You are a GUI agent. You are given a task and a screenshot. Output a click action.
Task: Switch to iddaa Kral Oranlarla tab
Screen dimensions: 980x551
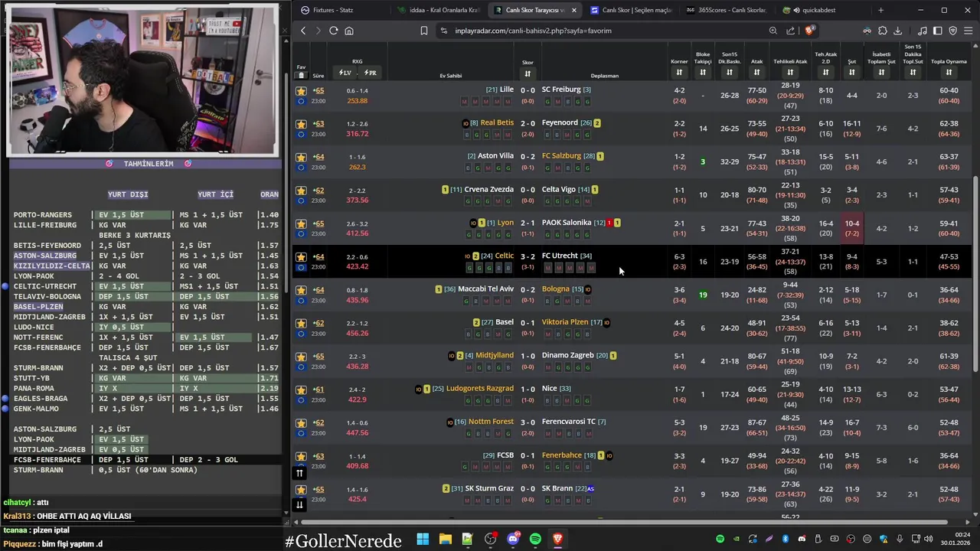pos(439,10)
